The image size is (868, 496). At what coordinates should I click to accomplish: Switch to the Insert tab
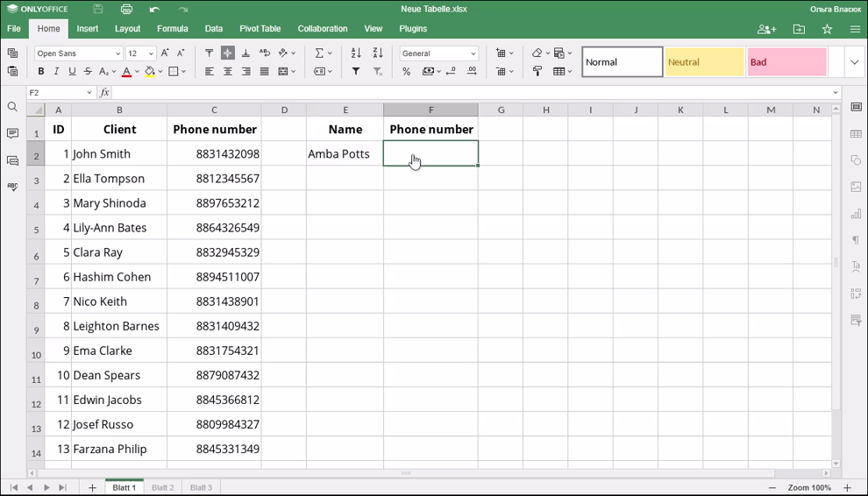(88, 29)
